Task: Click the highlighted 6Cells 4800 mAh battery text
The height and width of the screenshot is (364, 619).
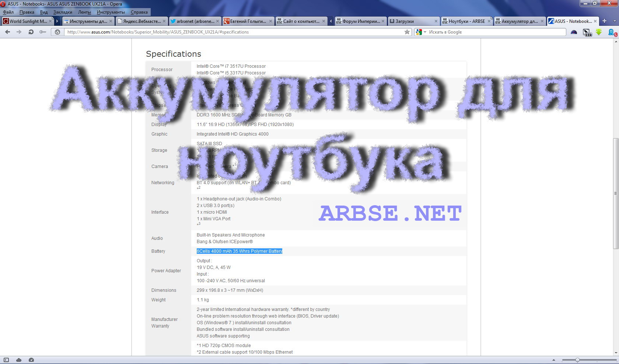Action: [239, 251]
